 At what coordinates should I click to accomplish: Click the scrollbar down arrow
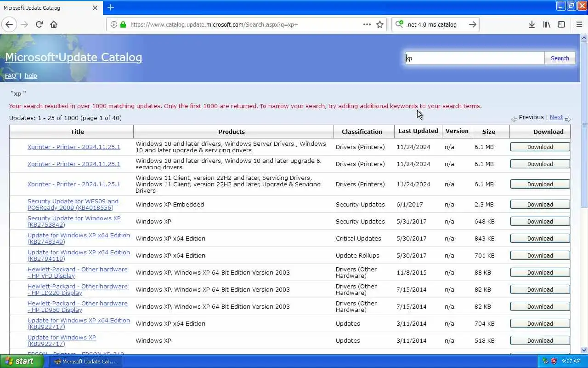click(584, 350)
